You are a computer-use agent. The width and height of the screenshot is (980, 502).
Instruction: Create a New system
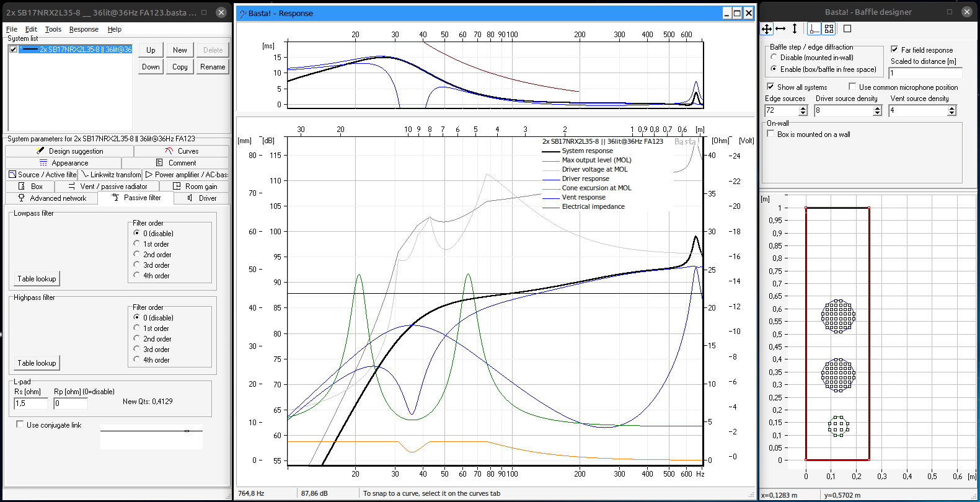point(180,50)
